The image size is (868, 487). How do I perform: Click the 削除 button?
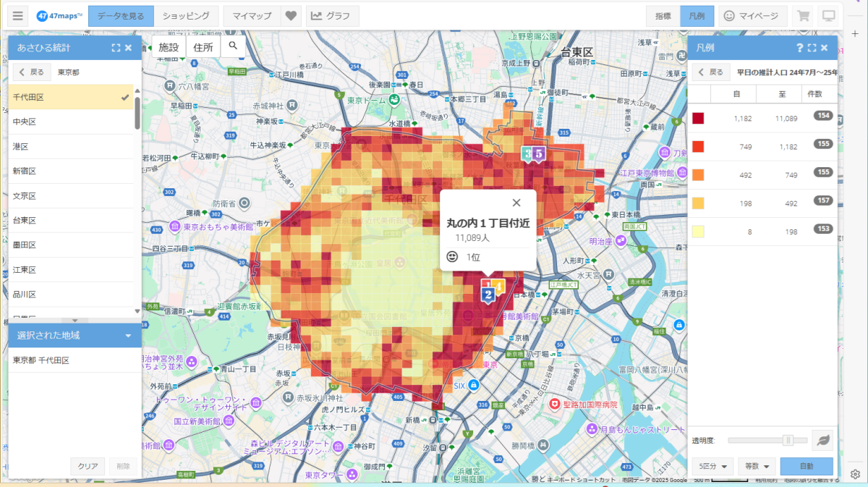tap(123, 467)
